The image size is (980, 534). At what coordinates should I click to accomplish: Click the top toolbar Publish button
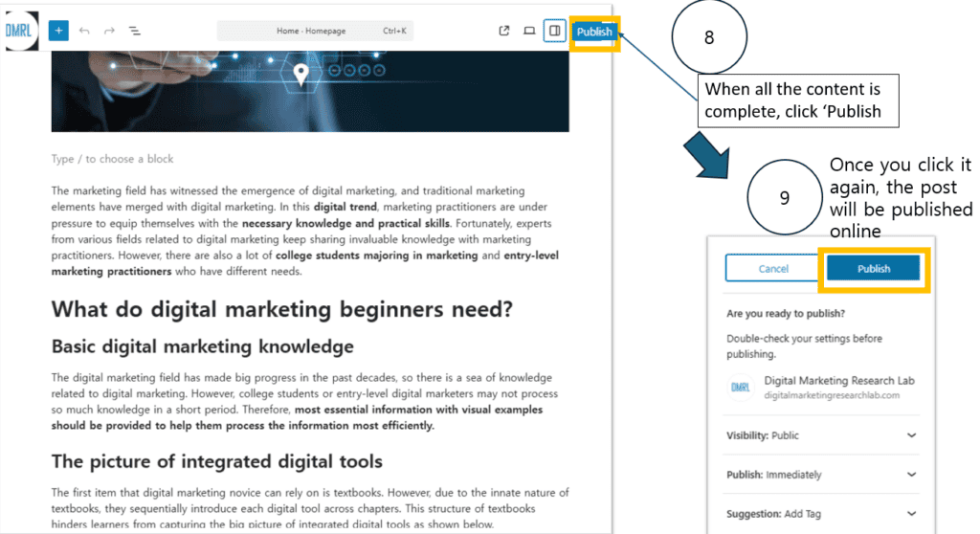[593, 32]
